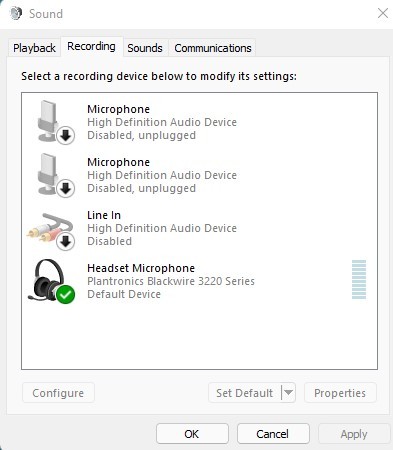This screenshot has height=450, width=393.
Task: Open the Sounds tab
Action: 145,48
